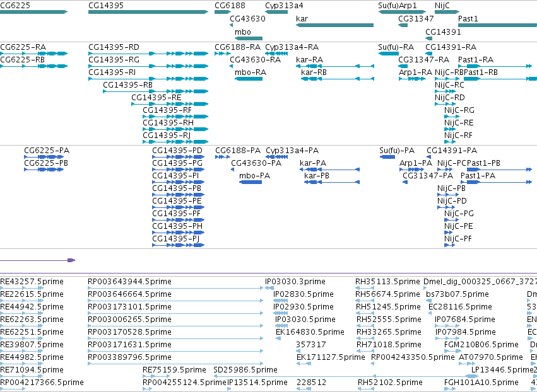This screenshot has height=392, width=537.
Task: Click the Su(fu) gene label
Action: click(x=388, y=6)
